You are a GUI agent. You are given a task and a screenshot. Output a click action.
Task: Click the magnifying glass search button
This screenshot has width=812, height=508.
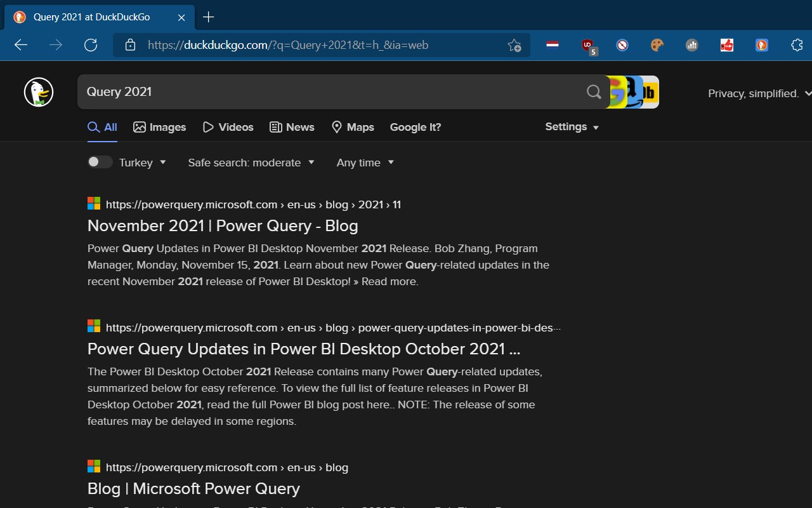coord(594,92)
